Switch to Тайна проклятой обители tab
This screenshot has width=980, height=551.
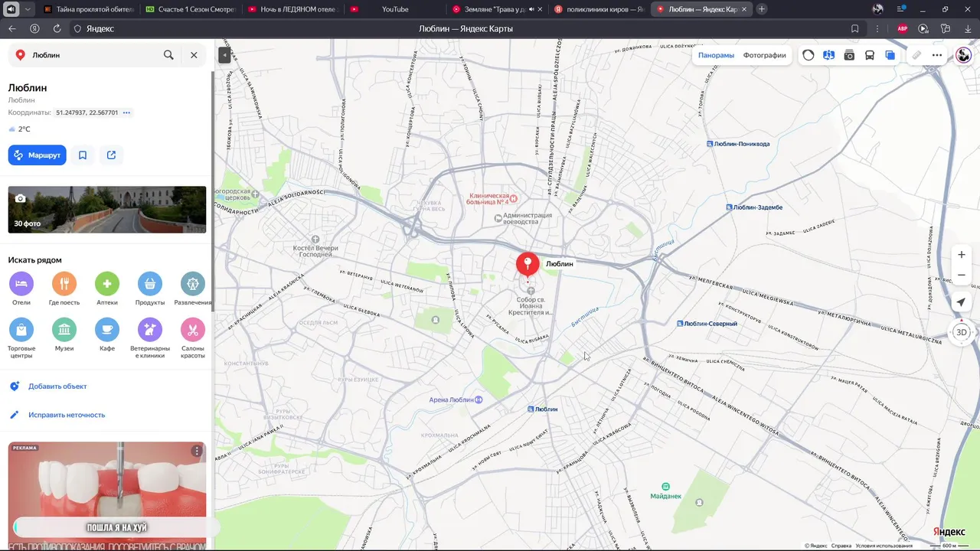89,9
